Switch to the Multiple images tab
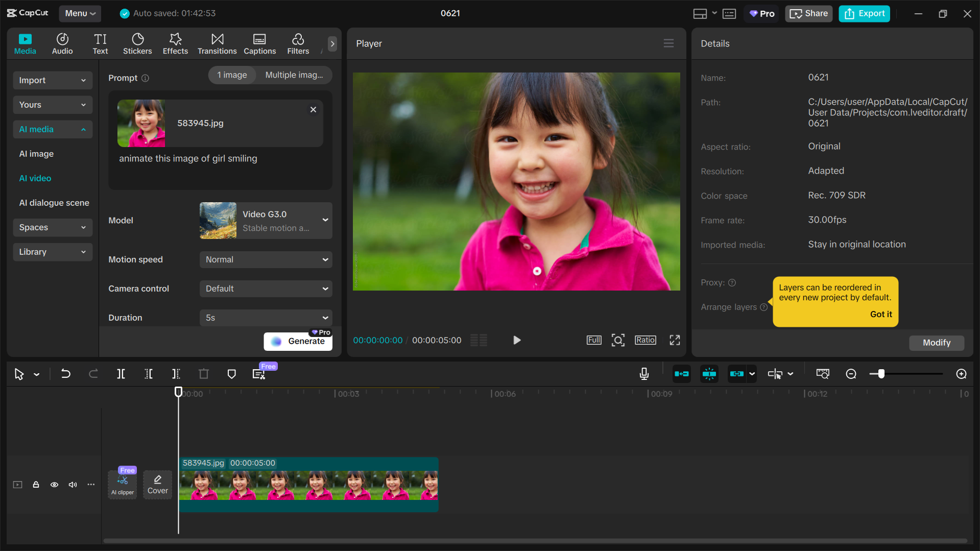Screen dimensions: 980x551 (294, 75)
